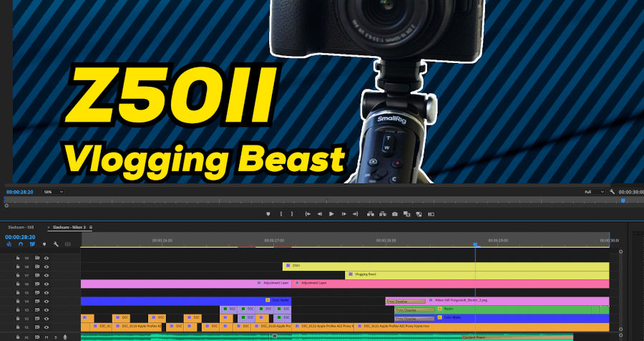This screenshot has height=341, width=644.
Task: Toggle V3 sync lock icon
Action: 37,309
